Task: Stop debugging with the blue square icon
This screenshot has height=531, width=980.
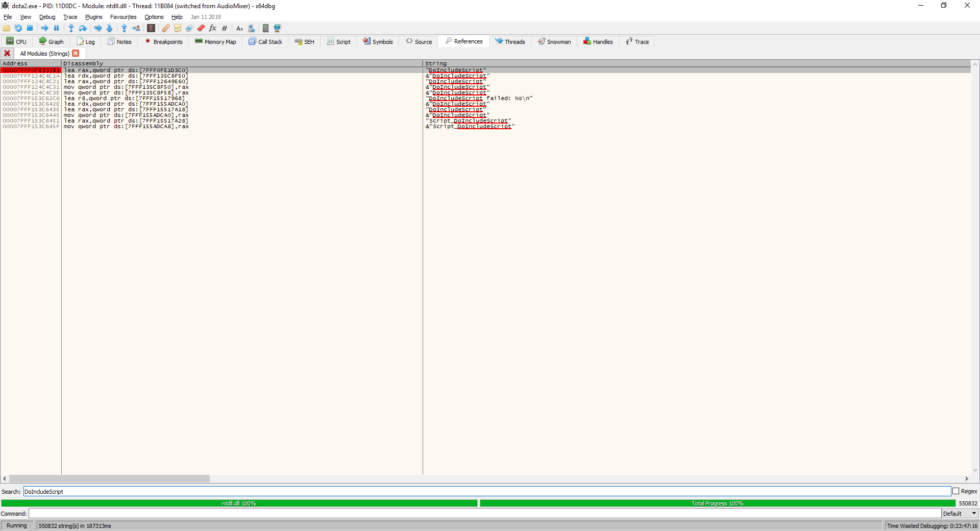Action: click(x=30, y=28)
